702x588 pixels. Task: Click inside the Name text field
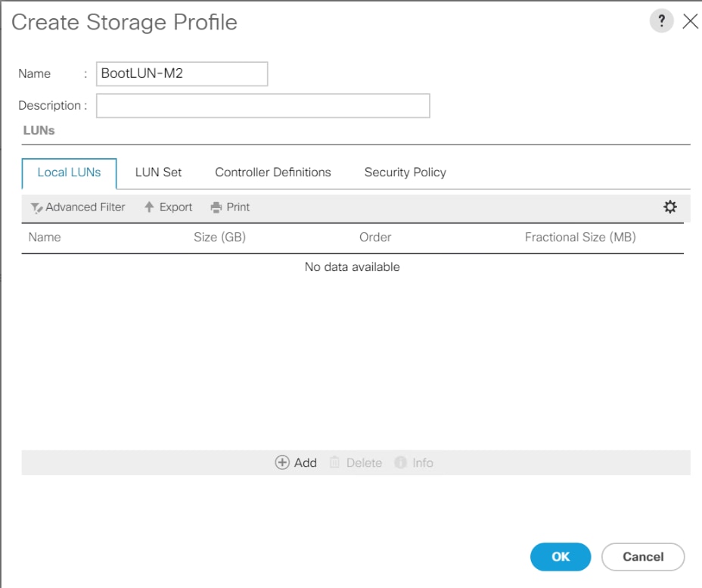coord(182,73)
